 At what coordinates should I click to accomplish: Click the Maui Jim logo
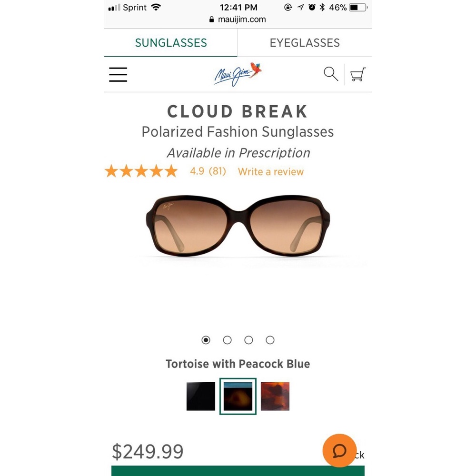pos(238,74)
